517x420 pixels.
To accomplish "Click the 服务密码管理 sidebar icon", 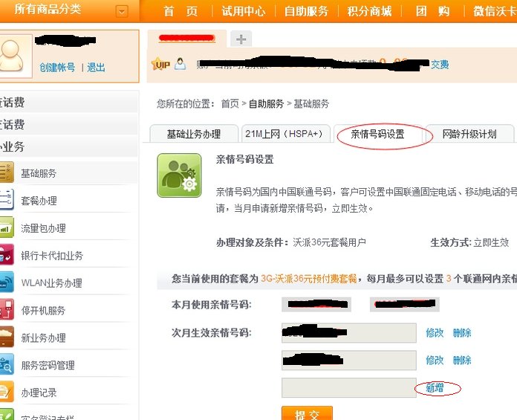I will pos(7,364).
